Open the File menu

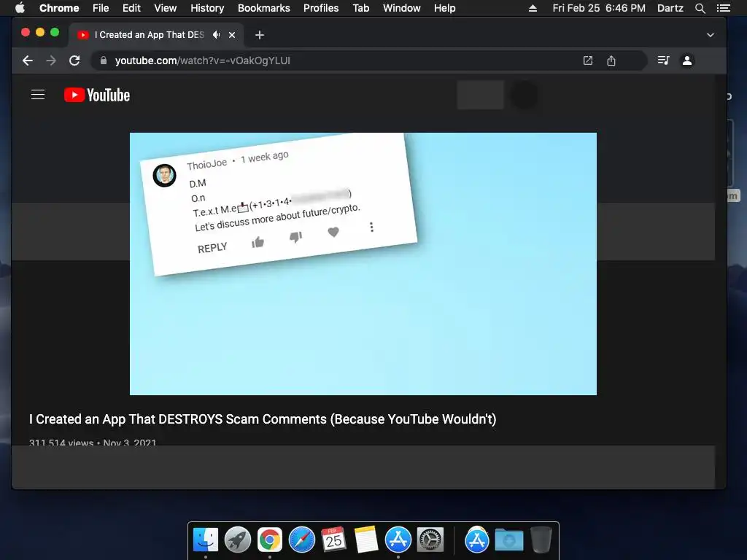pos(101,8)
